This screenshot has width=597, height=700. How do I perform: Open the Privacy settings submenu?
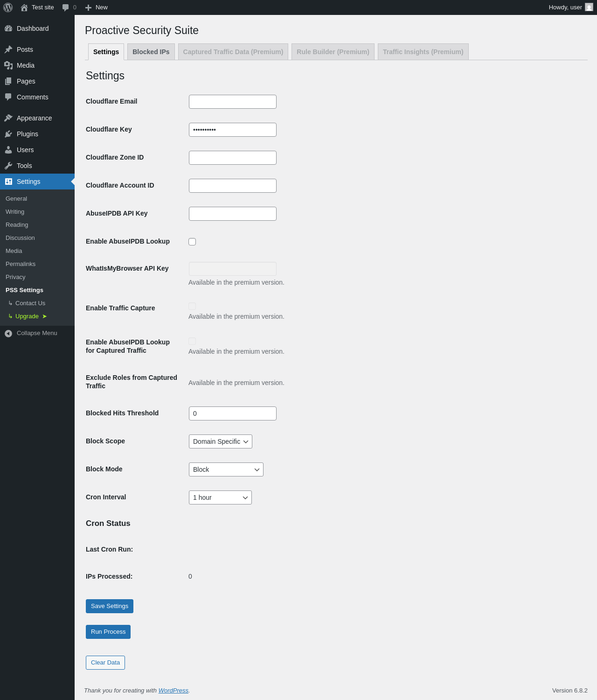click(37, 277)
